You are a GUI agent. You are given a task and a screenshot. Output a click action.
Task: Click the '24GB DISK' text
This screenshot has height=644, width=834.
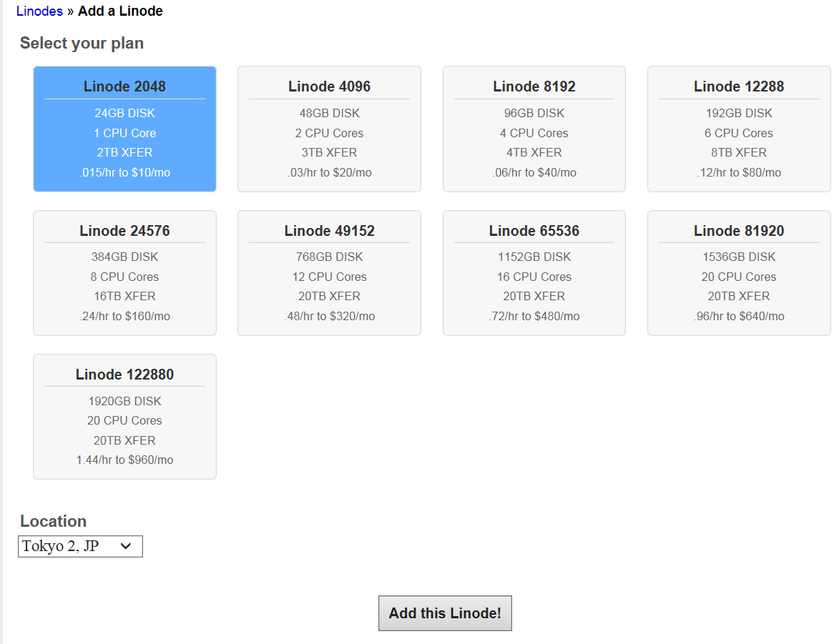[125, 113]
